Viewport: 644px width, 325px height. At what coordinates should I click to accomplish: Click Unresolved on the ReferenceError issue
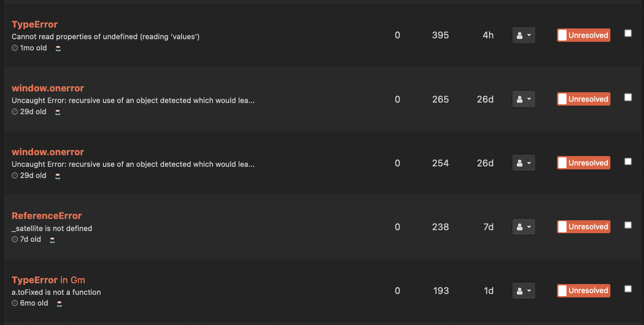point(583,226)
